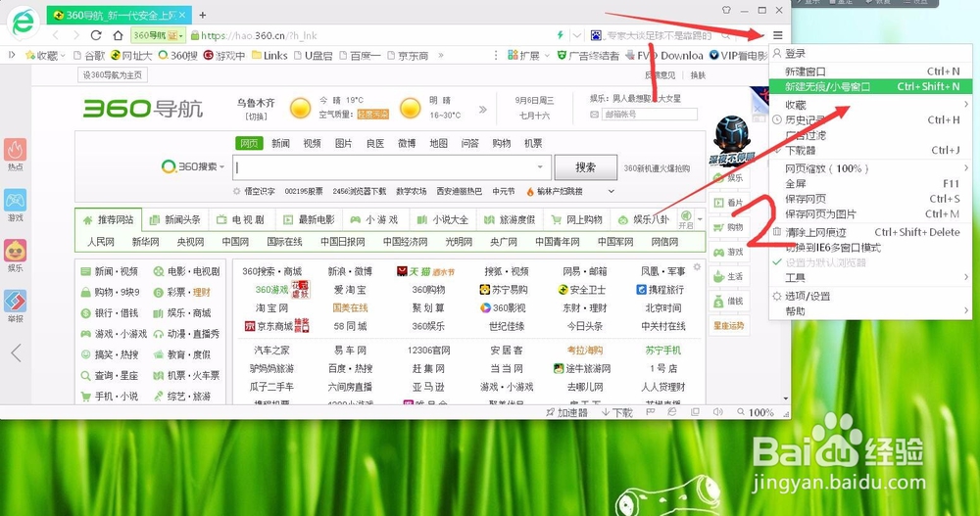Viewport: 980px width, 516px height.
Task: Click the 人民网 link
Action: (x=101, y=242)
